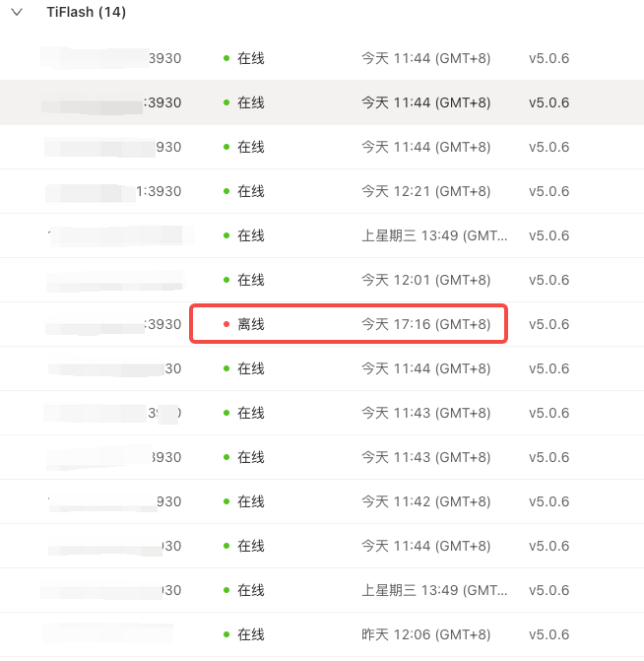Click green status dot in the 11:42 row

point(226,501)
